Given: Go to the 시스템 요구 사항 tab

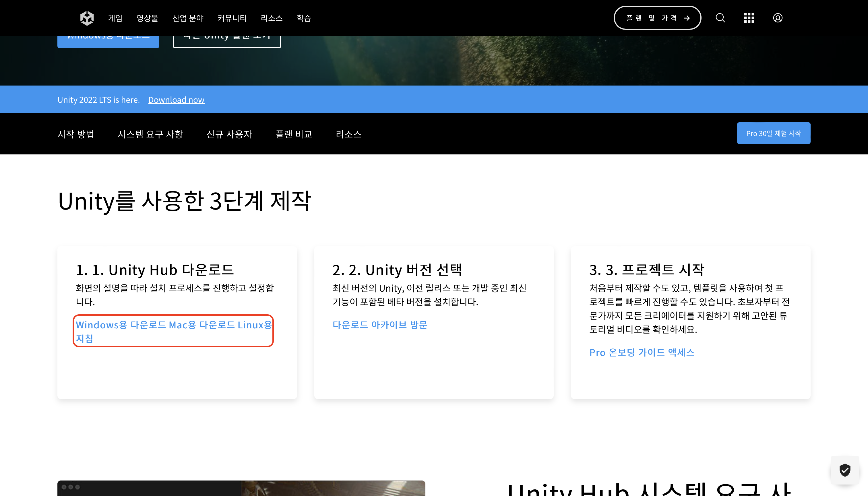Looking at the screenshot, I should (150, 134).
